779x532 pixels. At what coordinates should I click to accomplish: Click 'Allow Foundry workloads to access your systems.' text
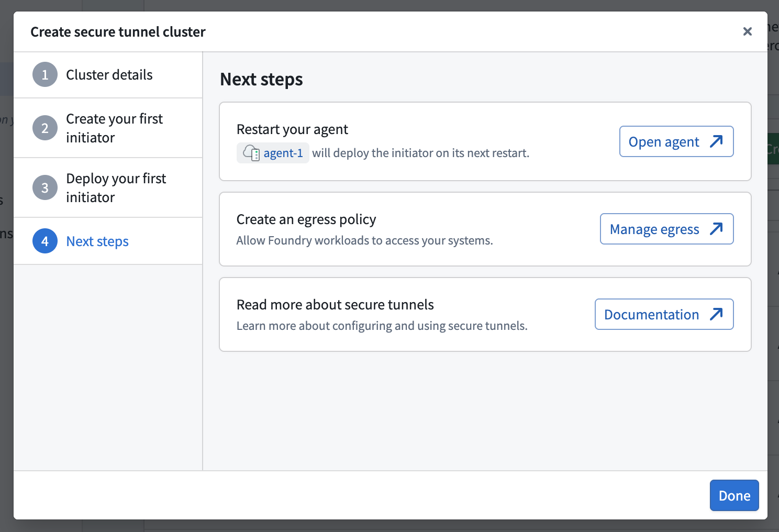click(364, 240)
